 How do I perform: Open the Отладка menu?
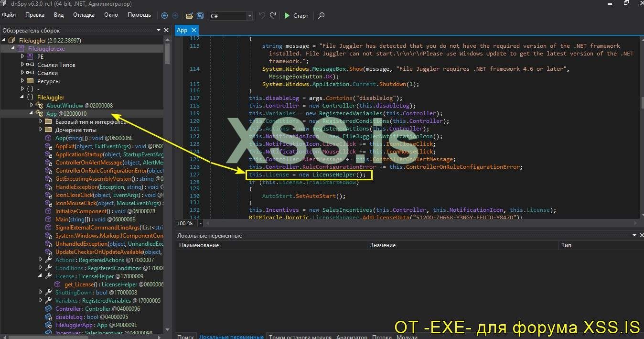pos(84,15)
